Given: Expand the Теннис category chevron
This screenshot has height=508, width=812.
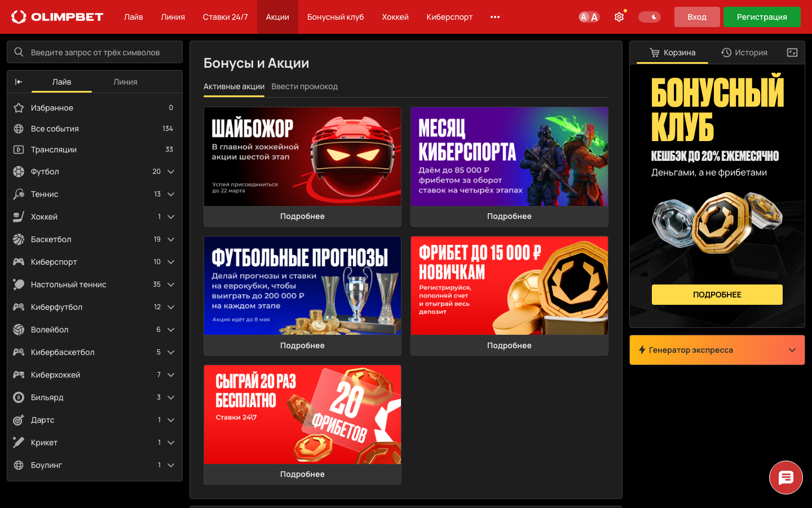Looking at the screenshot, I should pyautogui.click(x=171, y=194).
